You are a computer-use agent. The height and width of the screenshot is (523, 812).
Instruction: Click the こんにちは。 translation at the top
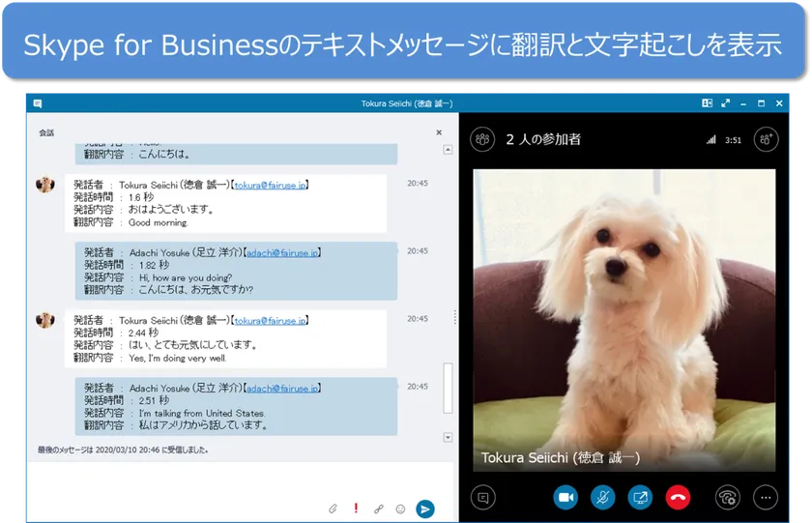(x=164, y=155)
